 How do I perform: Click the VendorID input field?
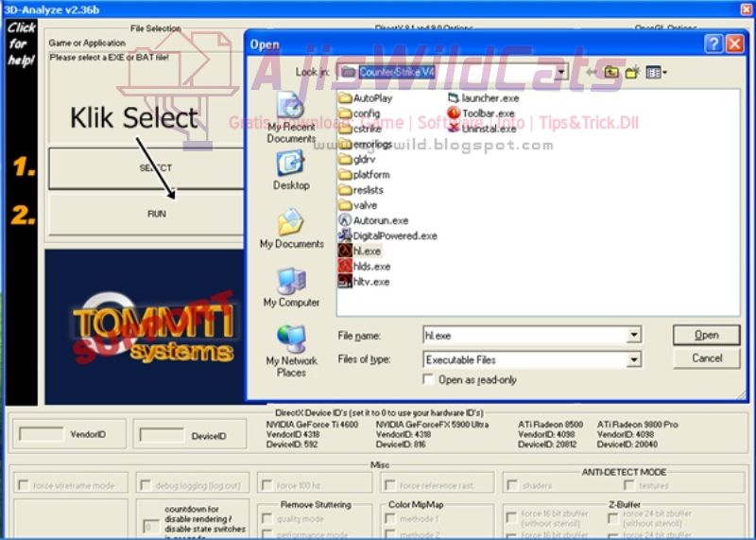tap(42, 434)
